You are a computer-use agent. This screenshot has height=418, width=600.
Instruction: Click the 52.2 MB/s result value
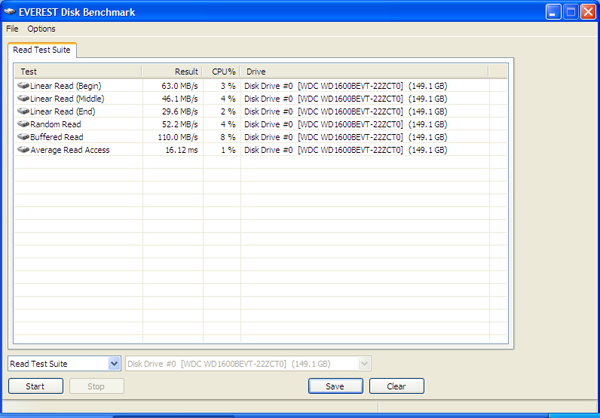click(179, 124)
